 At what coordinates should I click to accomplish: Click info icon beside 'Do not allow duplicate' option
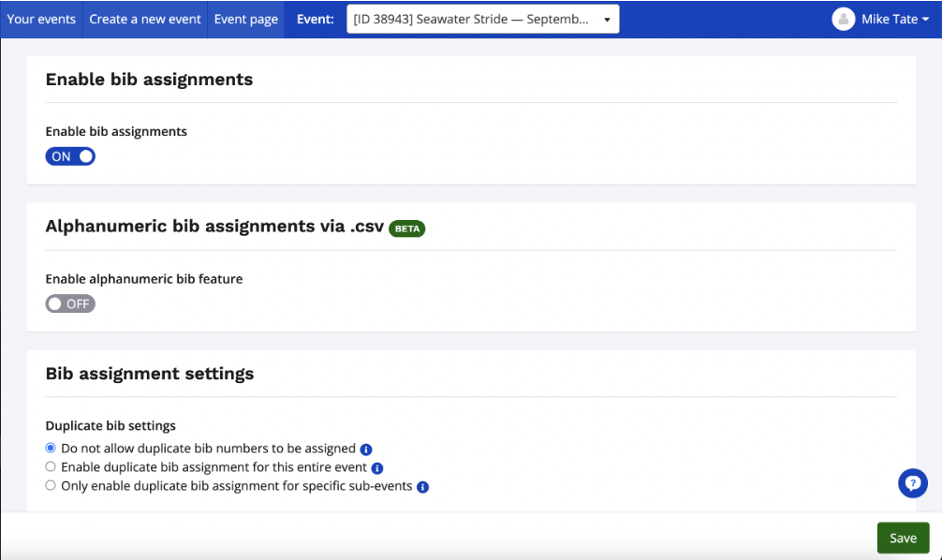[x=366, y=449]
